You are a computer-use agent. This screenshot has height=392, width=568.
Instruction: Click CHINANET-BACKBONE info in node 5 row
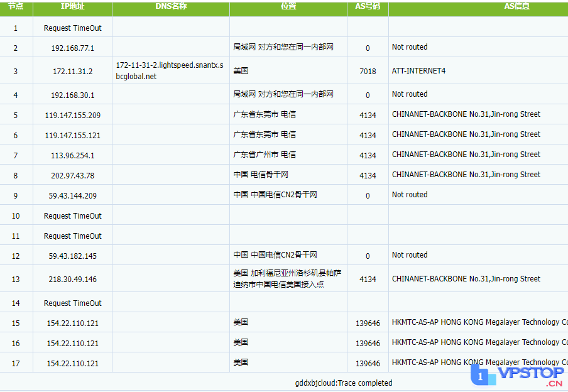[466, 114]
